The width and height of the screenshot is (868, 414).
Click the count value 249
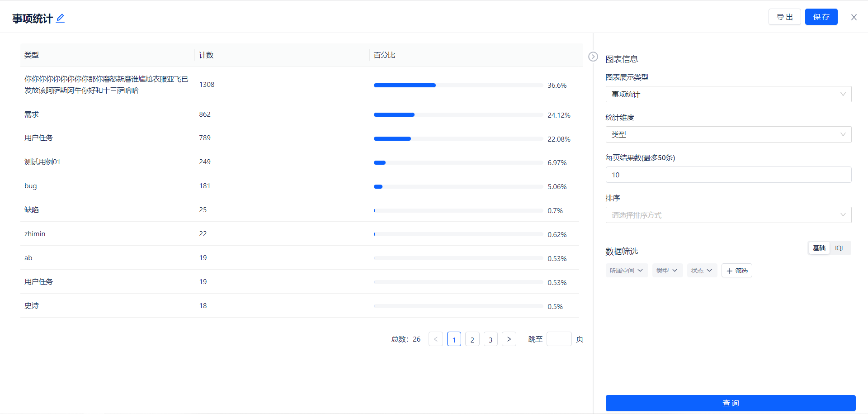(205, 162)
